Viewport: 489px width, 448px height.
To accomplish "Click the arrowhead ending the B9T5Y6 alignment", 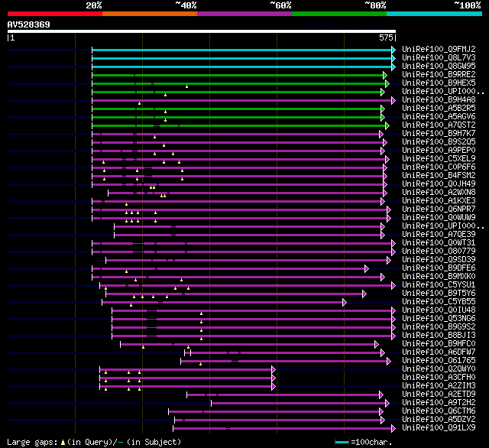I will (x=364, y=294).
